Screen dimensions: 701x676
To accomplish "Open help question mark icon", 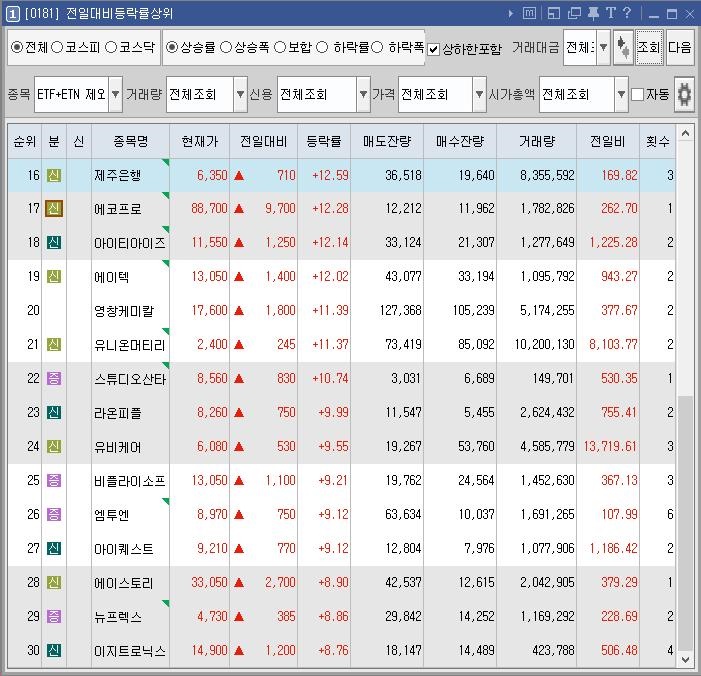I will click(x=627, y=13).
